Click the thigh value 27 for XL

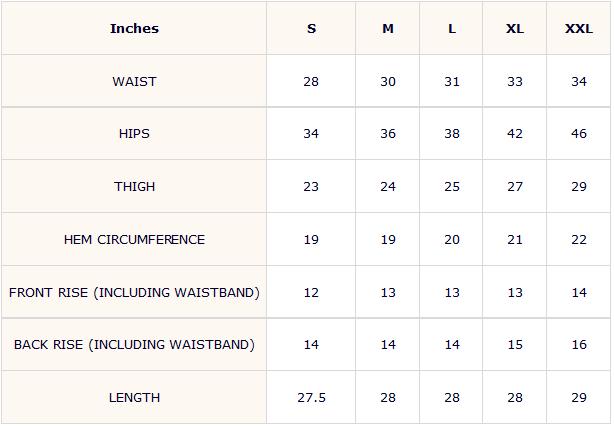515,186
